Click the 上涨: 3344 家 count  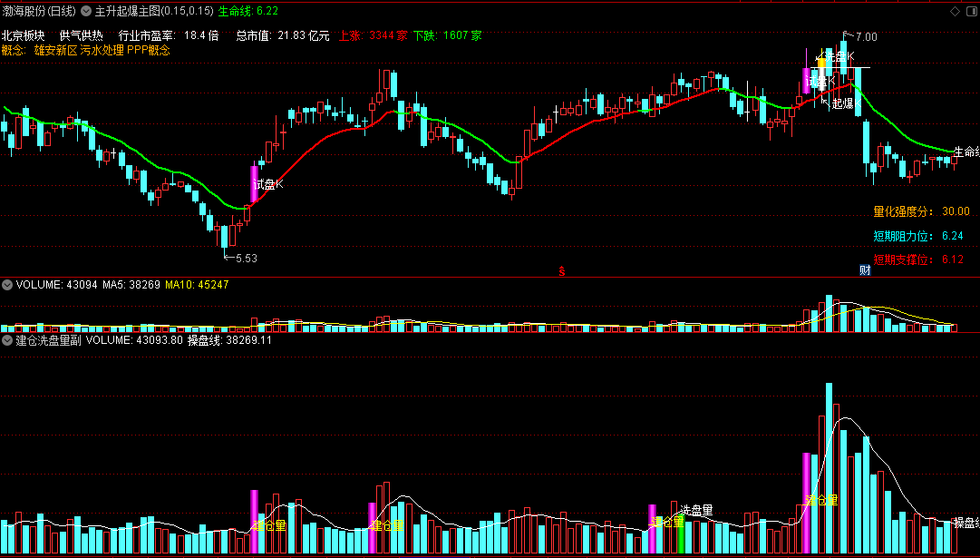tap(373, 35)
